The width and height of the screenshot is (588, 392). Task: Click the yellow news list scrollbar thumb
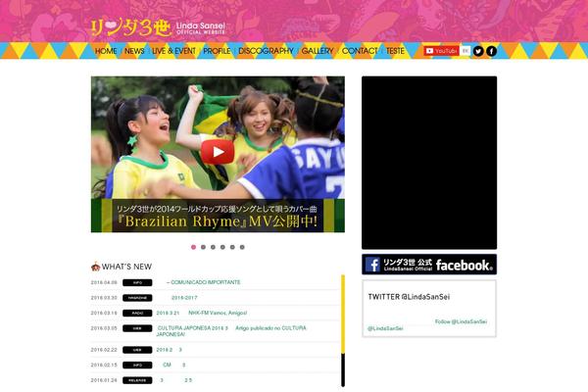(343, 314)
